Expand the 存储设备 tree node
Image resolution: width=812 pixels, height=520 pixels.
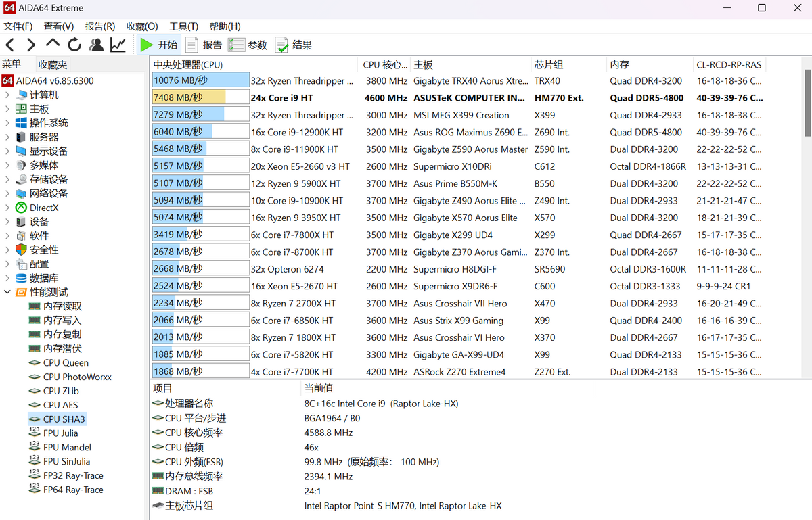tap(7, 179)
